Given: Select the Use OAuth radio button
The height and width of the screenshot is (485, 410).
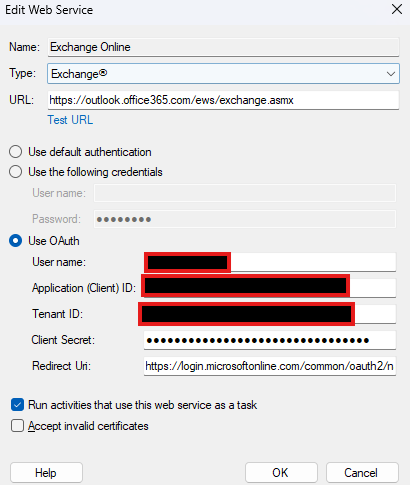Looking at the screenshot, I should pos(16,241).
